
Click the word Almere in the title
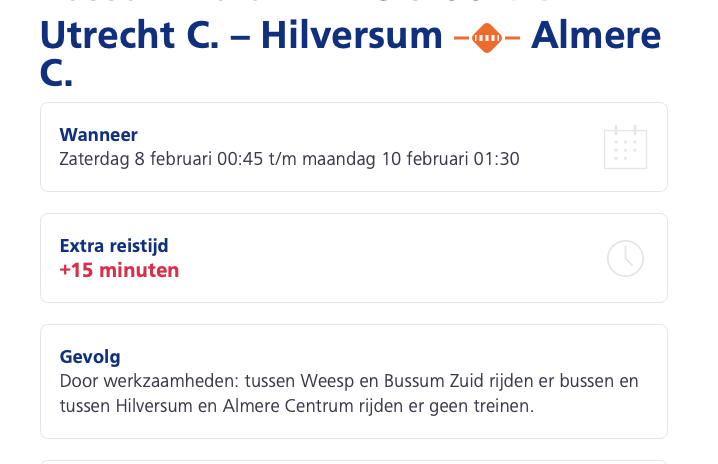(x=596, y=35)
